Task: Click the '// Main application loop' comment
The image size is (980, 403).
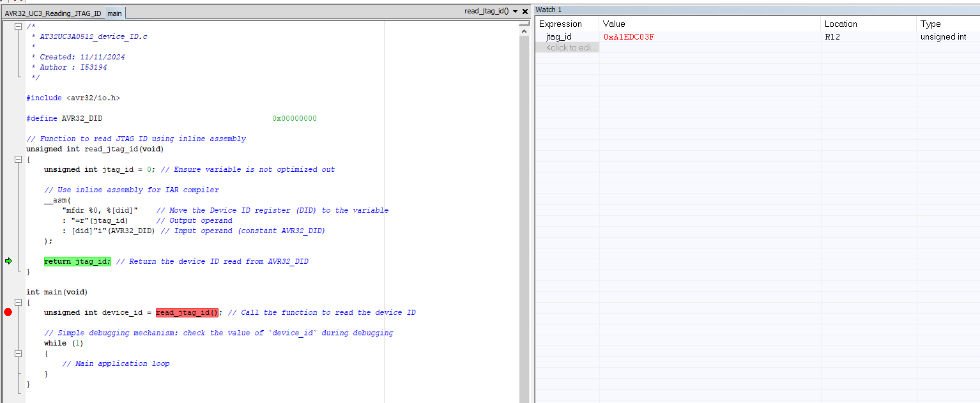Action: [x=116, y=363]
